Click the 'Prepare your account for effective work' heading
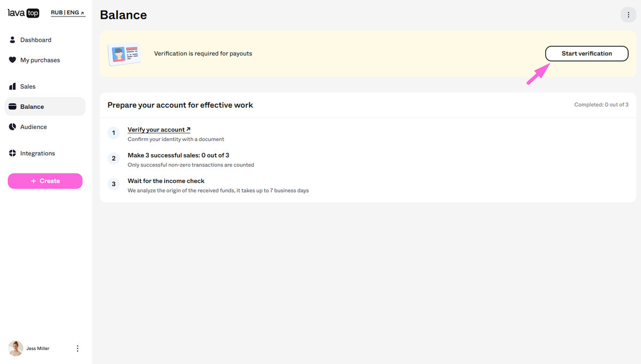641x364 pixels. click(x=180, y=105)
